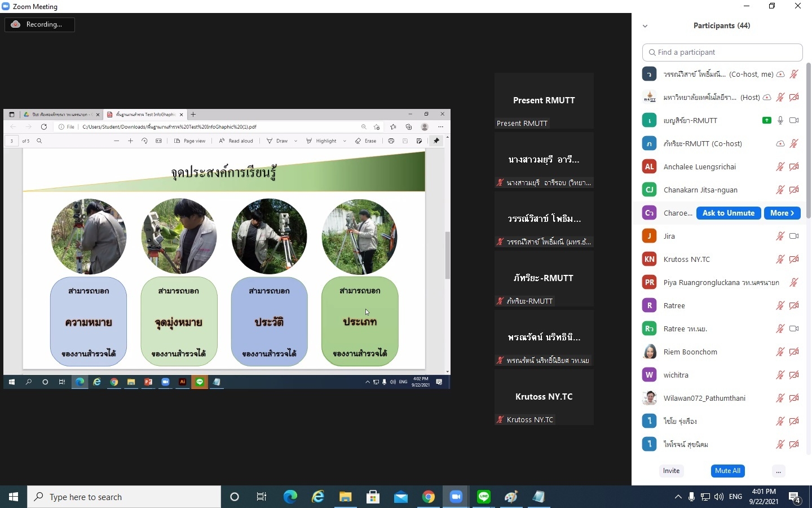Click the search magnifier in the shared PDF toolbar
The image size is (812, 508).
[x=39, y=141]
